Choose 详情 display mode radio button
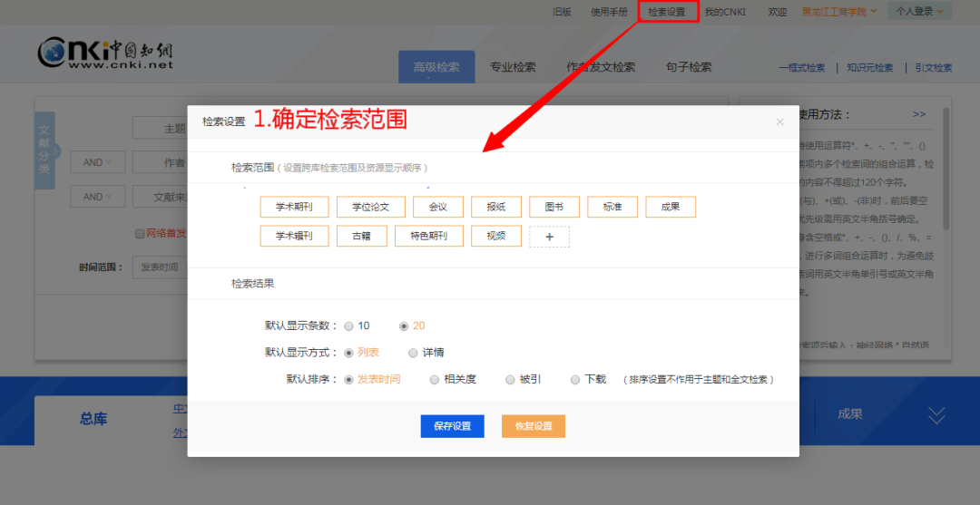 [414, 353]
